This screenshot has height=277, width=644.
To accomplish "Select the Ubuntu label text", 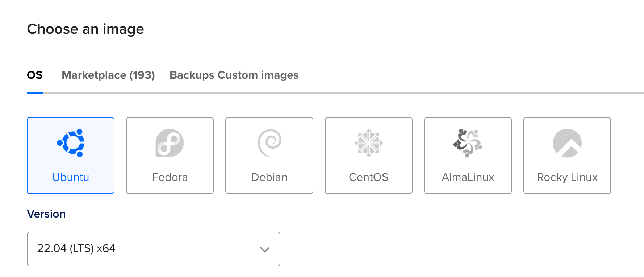I will coord(71,177).
